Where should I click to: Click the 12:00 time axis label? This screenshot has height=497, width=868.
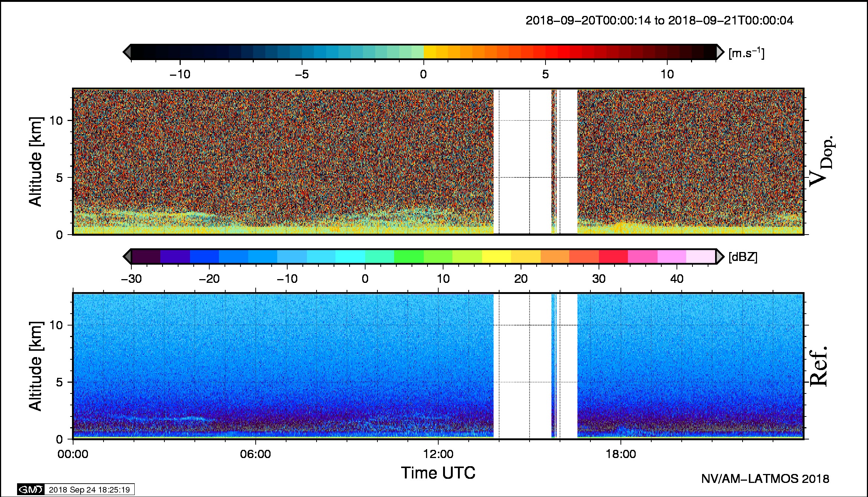click(x=438, y=454)
